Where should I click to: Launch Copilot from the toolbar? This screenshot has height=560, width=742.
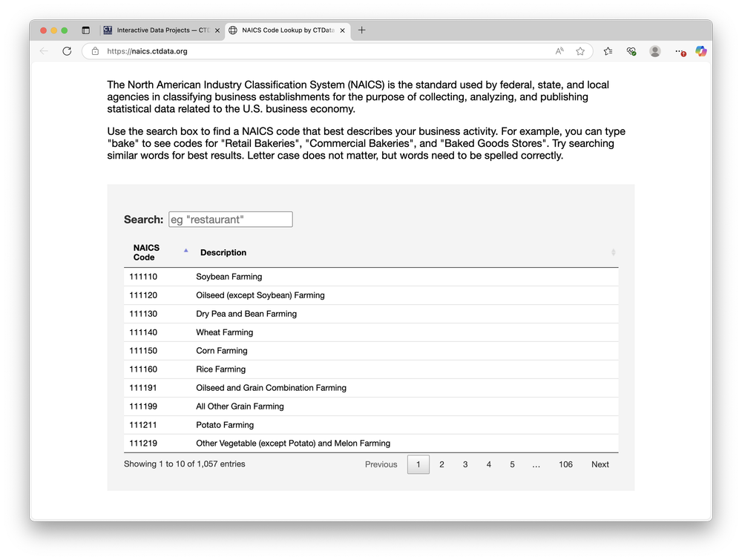tap(700, 51)
